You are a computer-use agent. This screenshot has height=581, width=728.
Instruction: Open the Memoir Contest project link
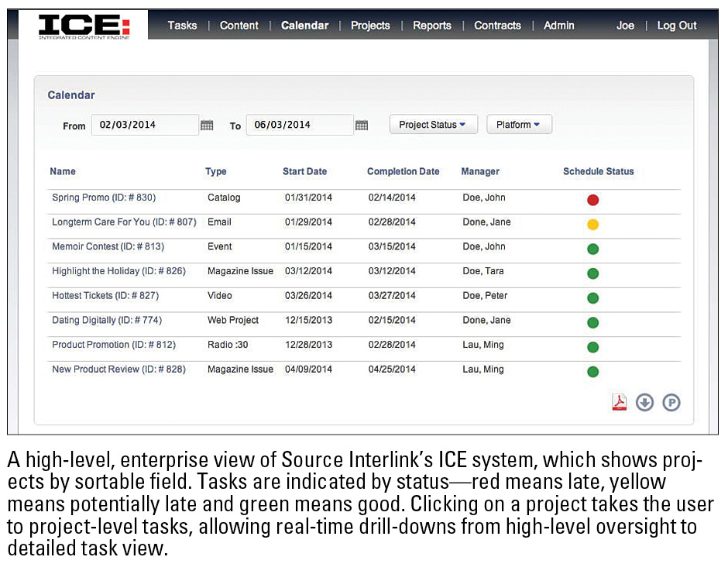pyautogui.click(x=108, y=246)
